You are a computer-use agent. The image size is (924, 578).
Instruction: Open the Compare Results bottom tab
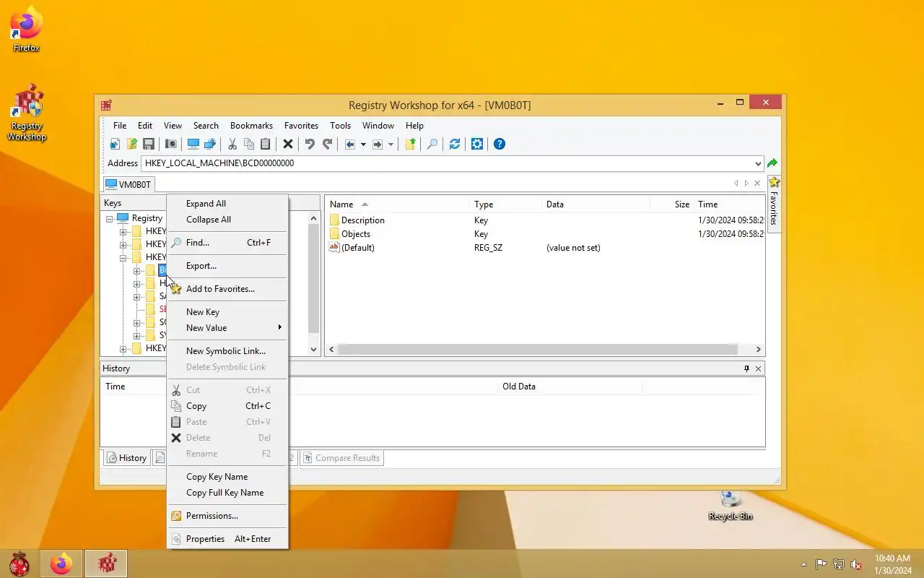pyautogui.click(x=341, y=458)
